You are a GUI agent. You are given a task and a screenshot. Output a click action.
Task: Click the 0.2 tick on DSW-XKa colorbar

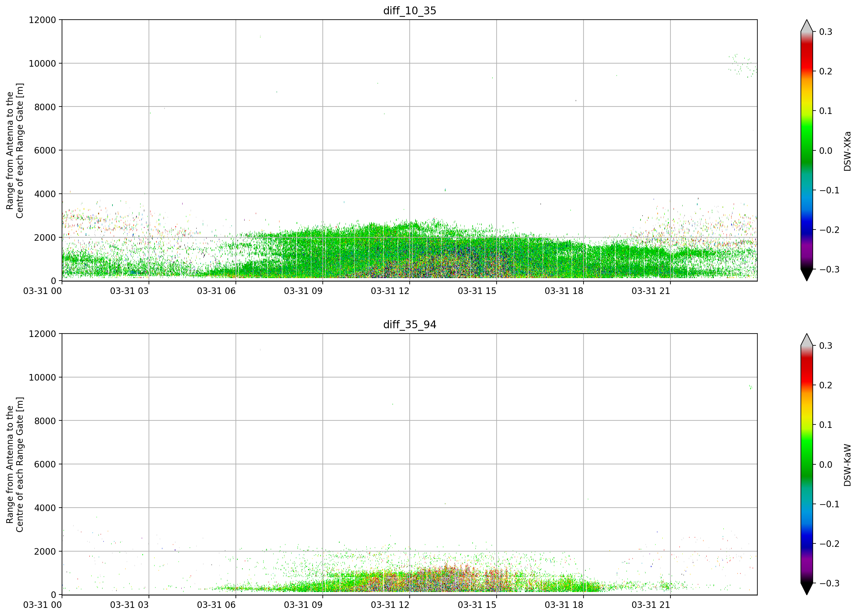826,71
